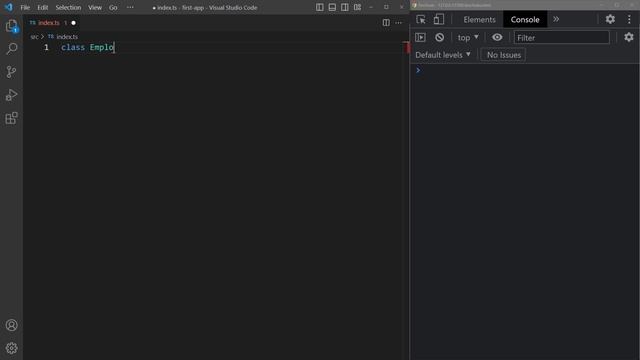Click the red error marker in overview ruler
Viewport: 640px width, 360px height.
(x=407, y=47)
